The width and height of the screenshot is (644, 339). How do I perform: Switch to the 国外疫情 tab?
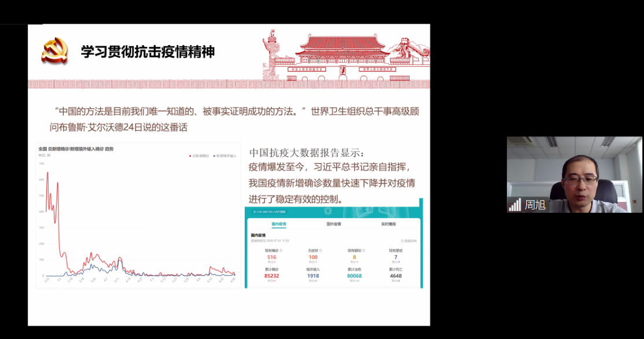click(x=334, y=224)
